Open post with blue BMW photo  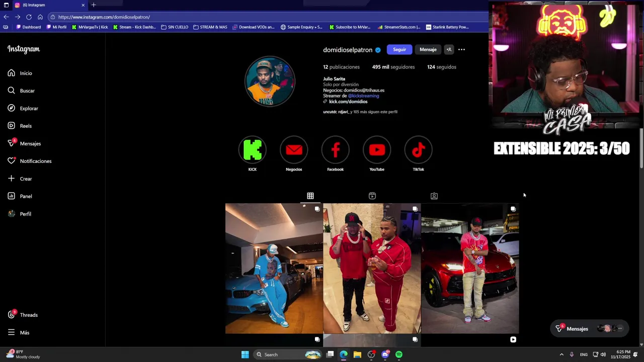pyautogui.click(x=274, y=268)
